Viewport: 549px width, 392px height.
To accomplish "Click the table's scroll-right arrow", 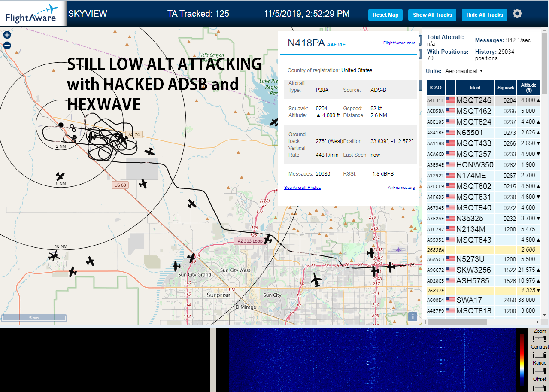I will coord(538,322).
